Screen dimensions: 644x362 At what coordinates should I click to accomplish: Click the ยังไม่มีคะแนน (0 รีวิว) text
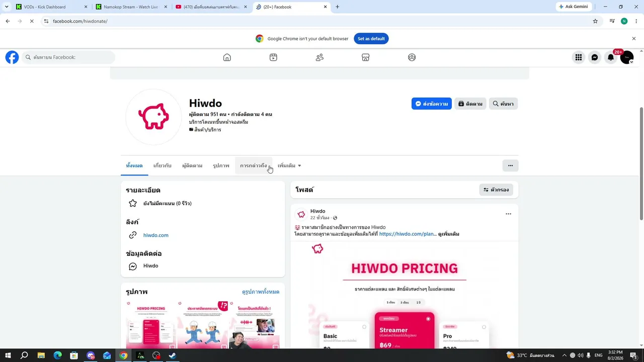pyautogui.click(x=168, y=203)
